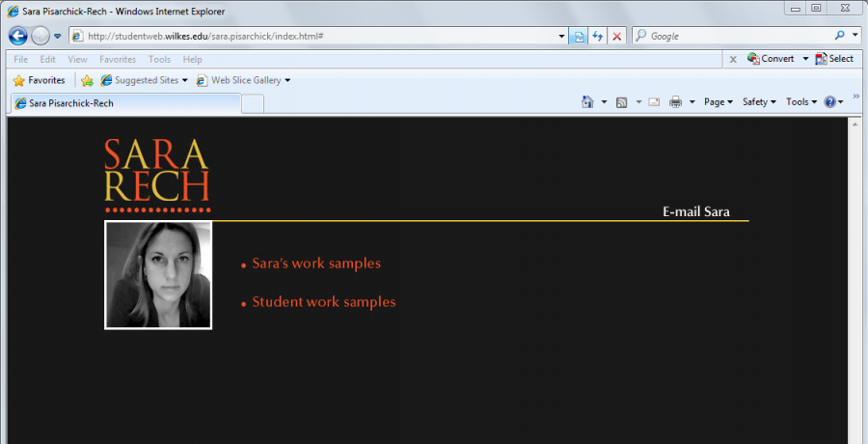
Task: Click the Add to Favorites Bar icon
Action: coord(87,81)
